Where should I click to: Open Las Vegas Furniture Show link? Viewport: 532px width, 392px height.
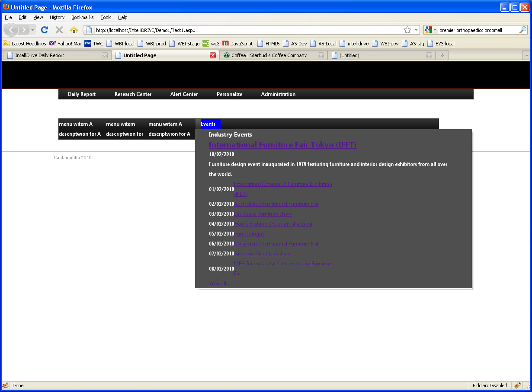click(263, 214)
